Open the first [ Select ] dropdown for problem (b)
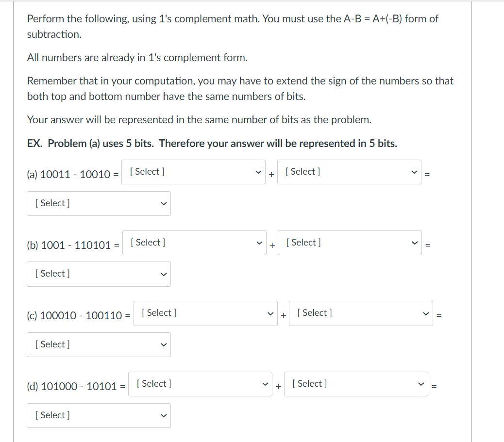This screenshot has width=504, height=442. click(194, 243)
